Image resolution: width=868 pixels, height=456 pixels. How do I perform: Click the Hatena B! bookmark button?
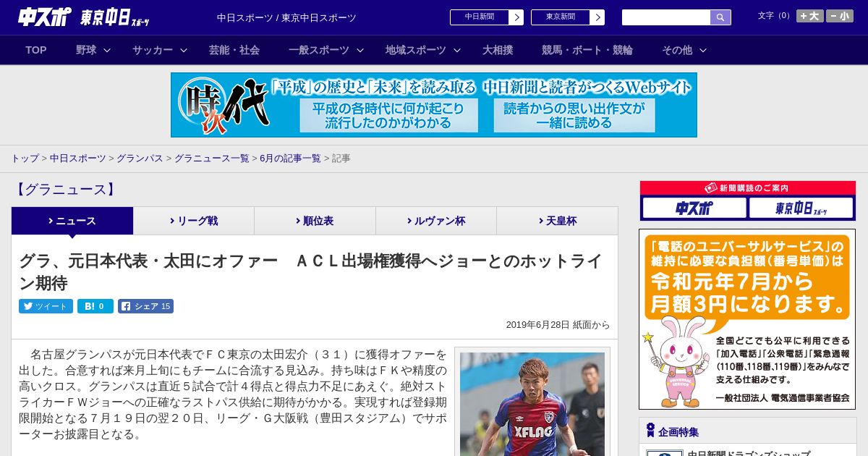tap(95, 306)
